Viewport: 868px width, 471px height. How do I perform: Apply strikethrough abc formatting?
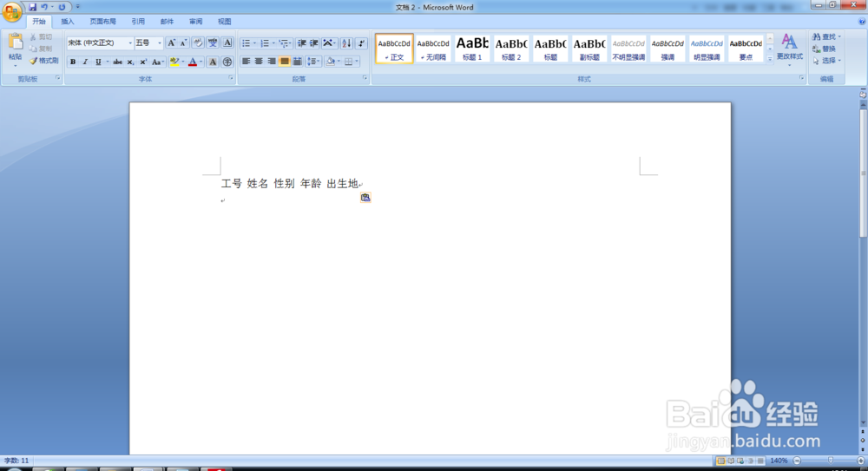(x=117, y=62)
